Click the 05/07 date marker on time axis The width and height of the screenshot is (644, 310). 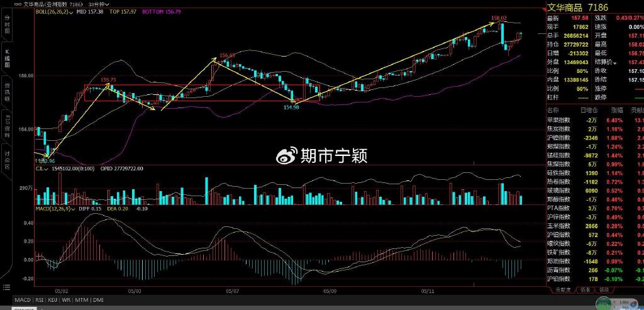(233, 291)
